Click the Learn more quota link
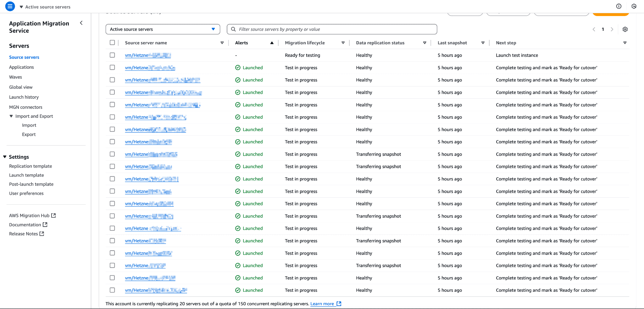644x309 pixels. (322, 304)
